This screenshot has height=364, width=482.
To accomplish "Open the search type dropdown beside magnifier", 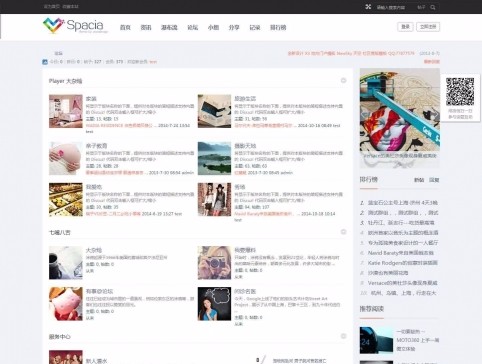I will (x=421, y=7).
